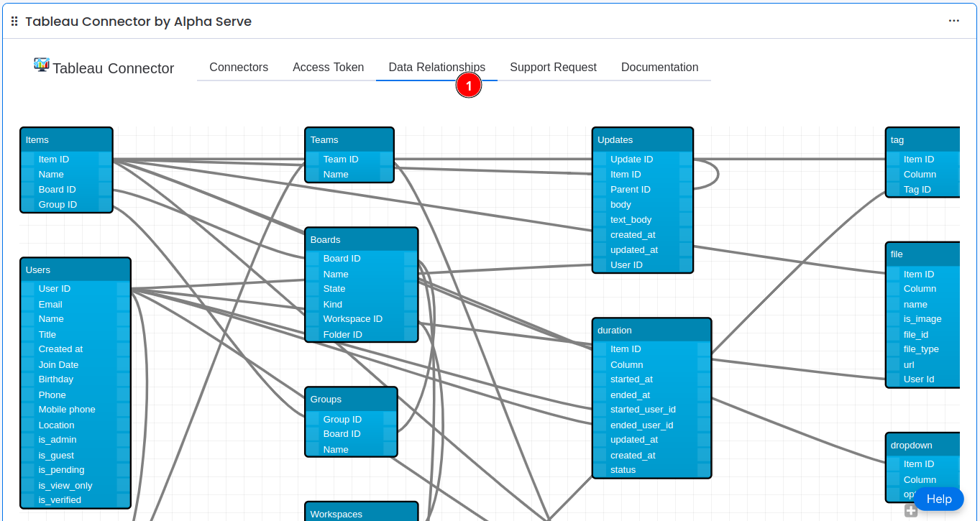Select the Data Relationships tab
980x521 pixels.
pyautogui.click(x=436, y=68)
